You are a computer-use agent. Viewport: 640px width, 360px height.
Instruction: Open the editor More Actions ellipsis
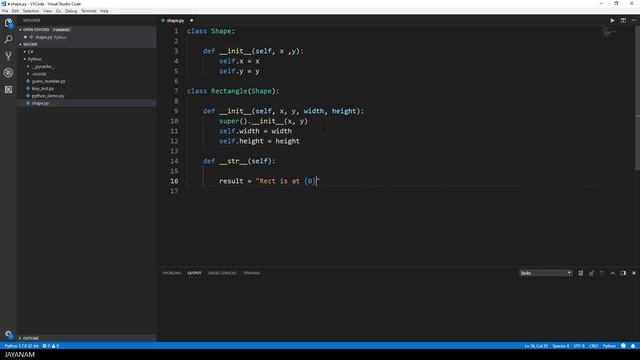634,20
